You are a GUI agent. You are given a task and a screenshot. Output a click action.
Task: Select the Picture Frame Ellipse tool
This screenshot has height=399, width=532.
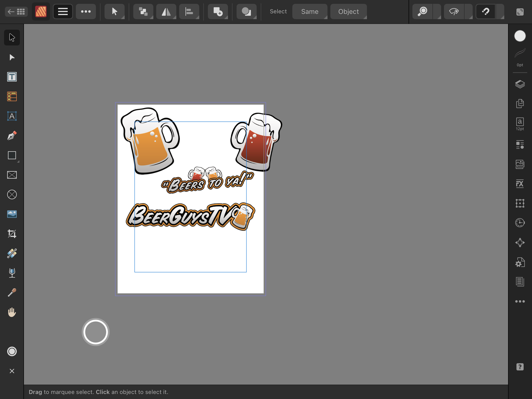[x=12, y=194]
